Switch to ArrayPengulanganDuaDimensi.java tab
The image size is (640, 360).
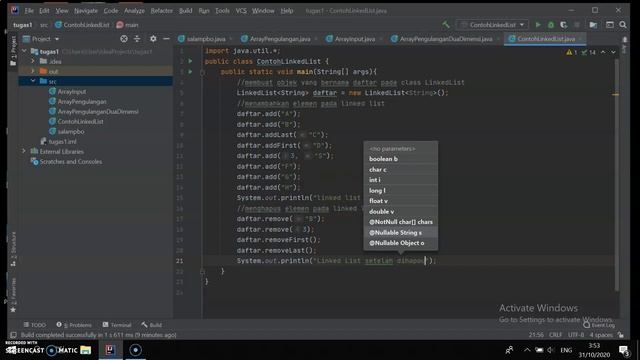click(445, 39)
